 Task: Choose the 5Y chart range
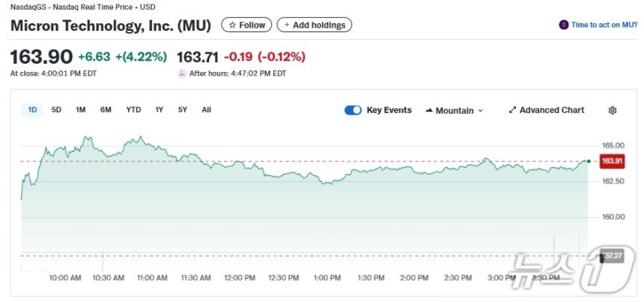pyautogui.click(x=182, y=110)
